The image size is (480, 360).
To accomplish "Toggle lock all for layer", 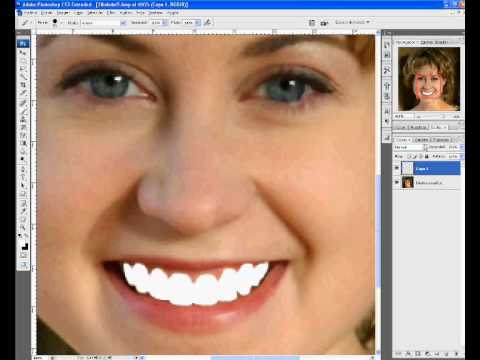I will pos(427,156).
